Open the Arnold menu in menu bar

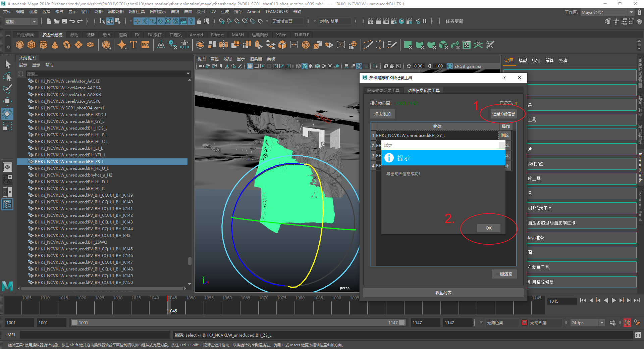pyautogui.click(x=253, y=12)
